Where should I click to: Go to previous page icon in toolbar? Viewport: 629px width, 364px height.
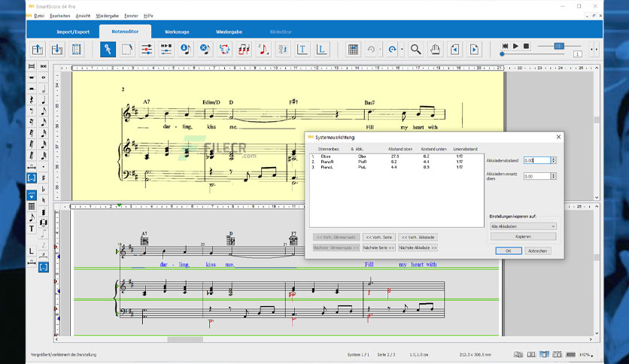(454, 50)
